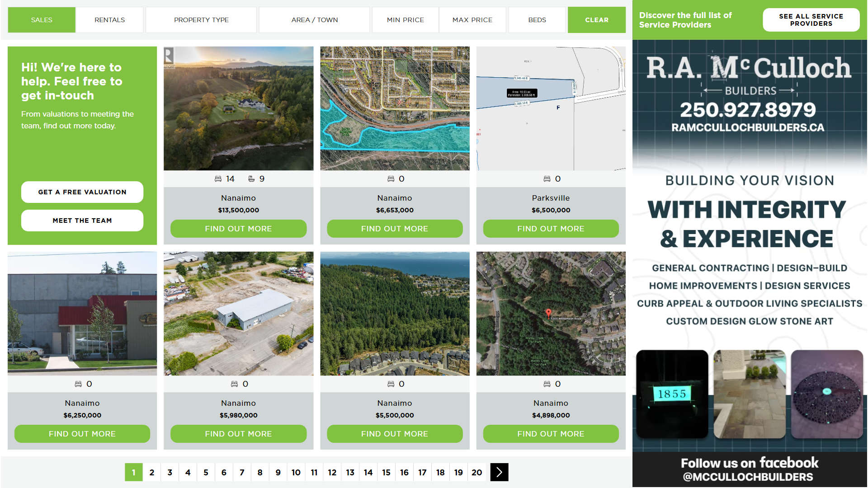Click bath icon on $13,500,000 Nanaimo listing
The image size is (868, 488).
(x=251, y=179)
